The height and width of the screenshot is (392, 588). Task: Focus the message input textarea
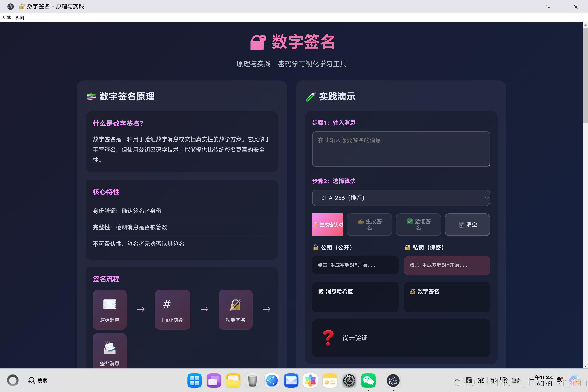click(x=401, y=149)
